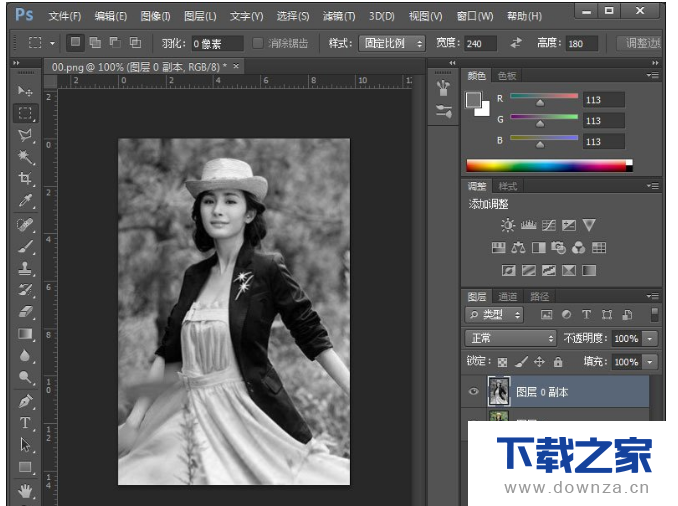678x506 pixels.
Task: Select the Rectangle shape tool
Action: coord(25,467)
